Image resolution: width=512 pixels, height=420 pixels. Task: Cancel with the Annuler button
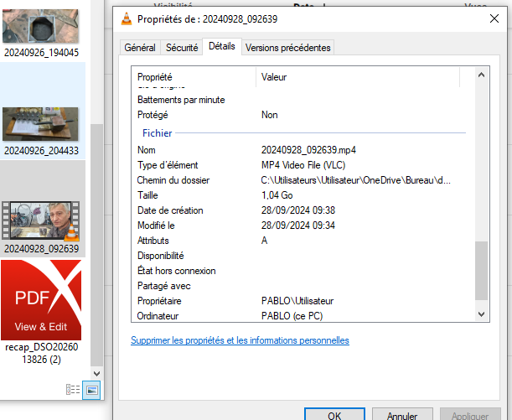pyautogui.click(x=402, y=415)
